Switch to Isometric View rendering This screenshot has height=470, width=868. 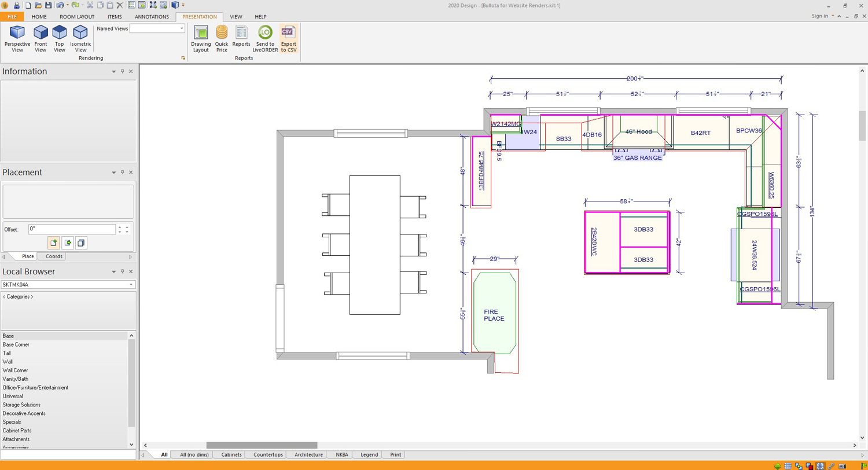click(80, 33)
